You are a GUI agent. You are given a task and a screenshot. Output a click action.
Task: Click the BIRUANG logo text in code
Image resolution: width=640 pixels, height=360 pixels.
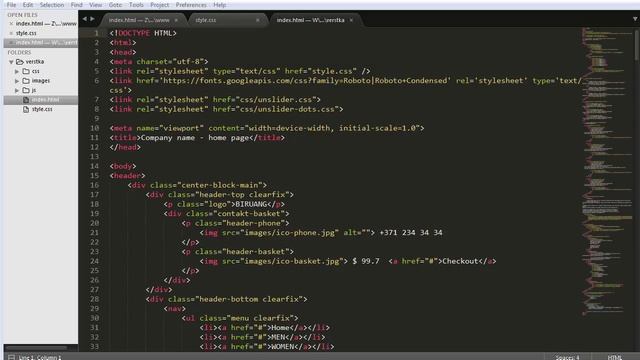[x=251, y=204]
